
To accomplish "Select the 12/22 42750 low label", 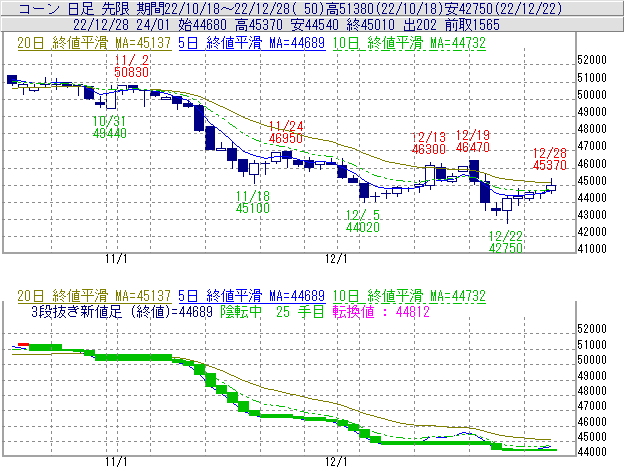I will tap(505, 242).
